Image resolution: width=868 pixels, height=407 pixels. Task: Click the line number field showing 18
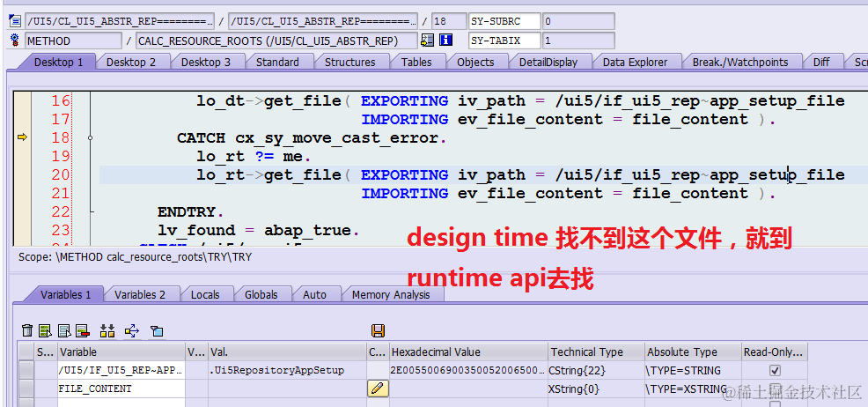tap(448, 22)
